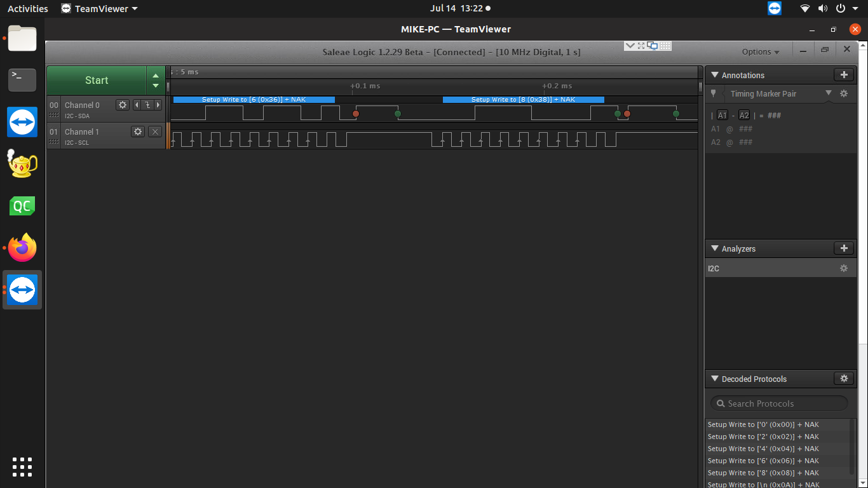The image size is (868, 488).
Task: Open Channel 1 settings gear
Action: (x=138, y=132)
